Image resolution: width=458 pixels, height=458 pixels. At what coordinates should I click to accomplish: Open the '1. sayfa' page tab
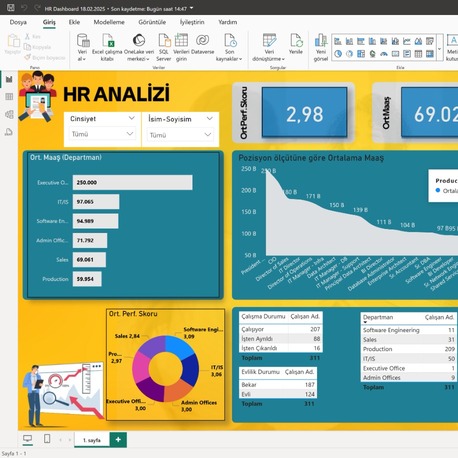[x=92, y=440]
